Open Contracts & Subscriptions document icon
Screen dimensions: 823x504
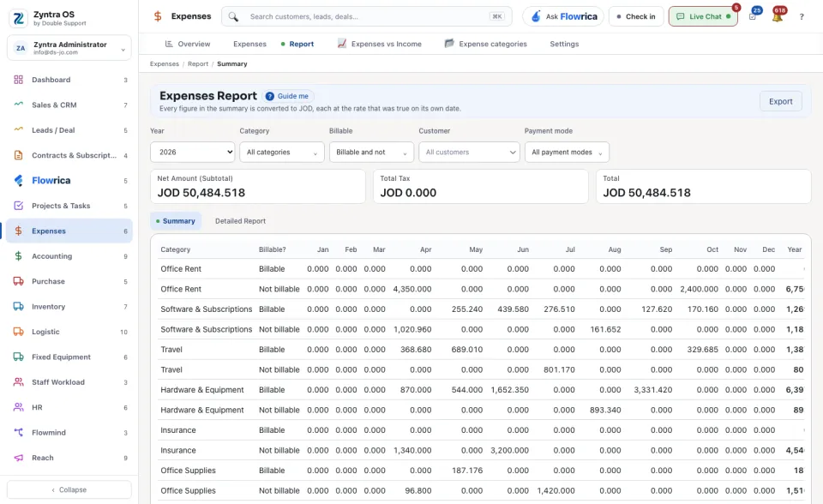pos(18,155)
